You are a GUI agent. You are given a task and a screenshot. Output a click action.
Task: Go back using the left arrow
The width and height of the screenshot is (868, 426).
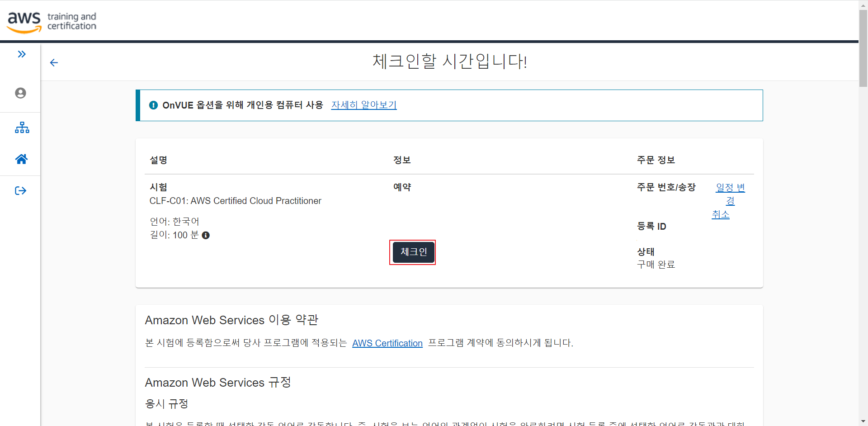(54, 62)
